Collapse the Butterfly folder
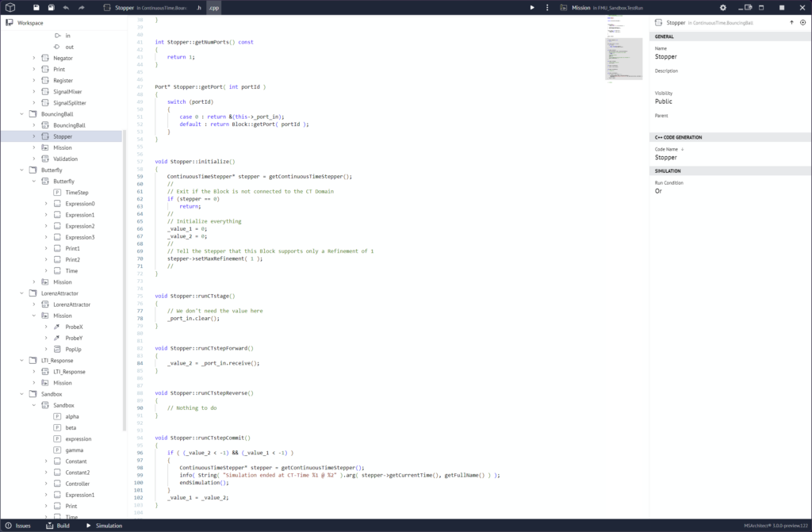 [x=21, y=170]
